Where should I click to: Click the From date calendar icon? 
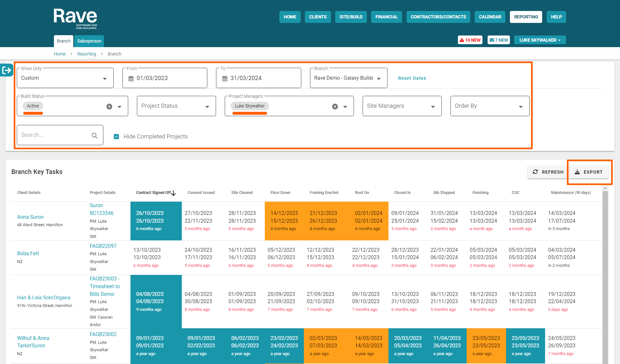(131, 78)
